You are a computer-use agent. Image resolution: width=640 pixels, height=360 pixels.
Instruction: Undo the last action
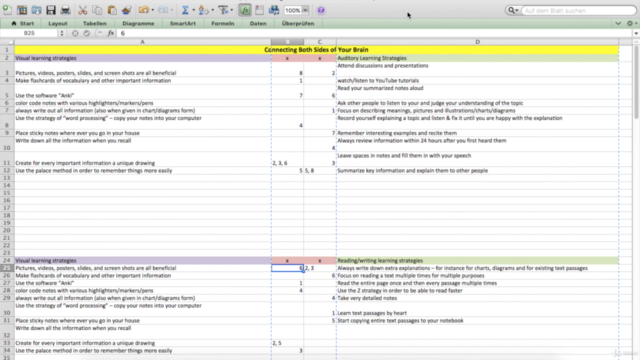(x=143, y=10)
